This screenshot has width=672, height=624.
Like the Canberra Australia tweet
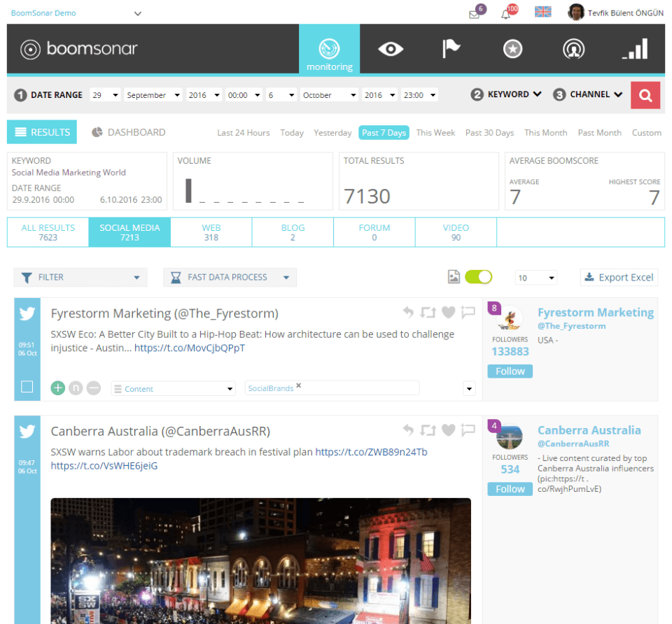[448, 430]
